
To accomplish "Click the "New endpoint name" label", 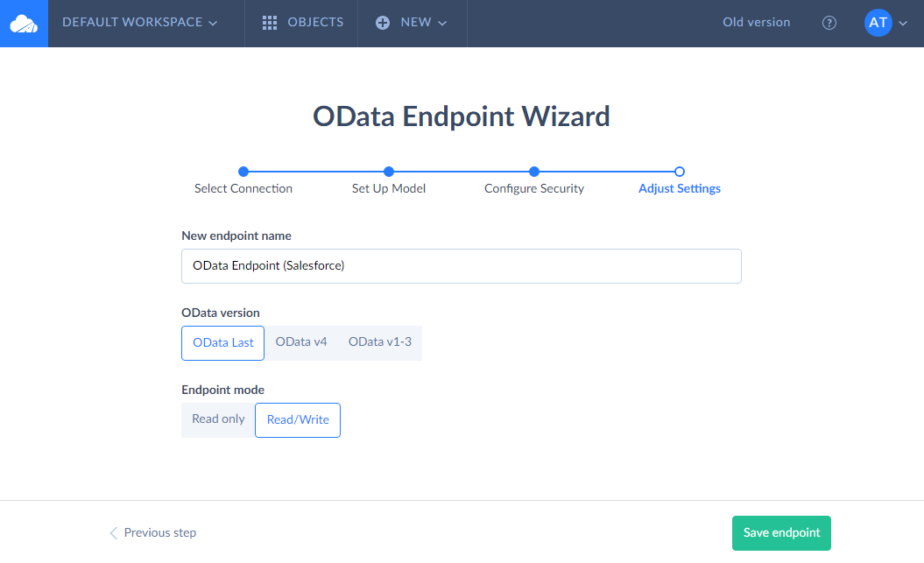I will [x=236, y=236].
